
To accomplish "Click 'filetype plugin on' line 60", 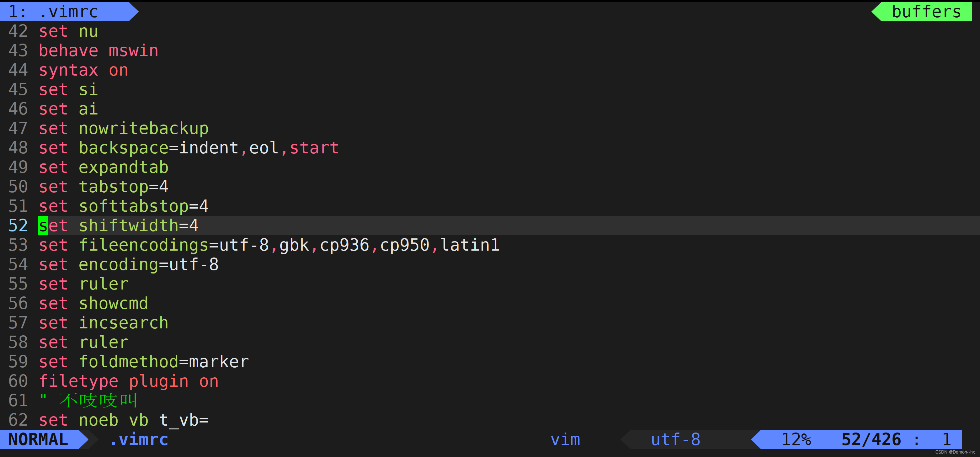I will click(x=129, y=381).
